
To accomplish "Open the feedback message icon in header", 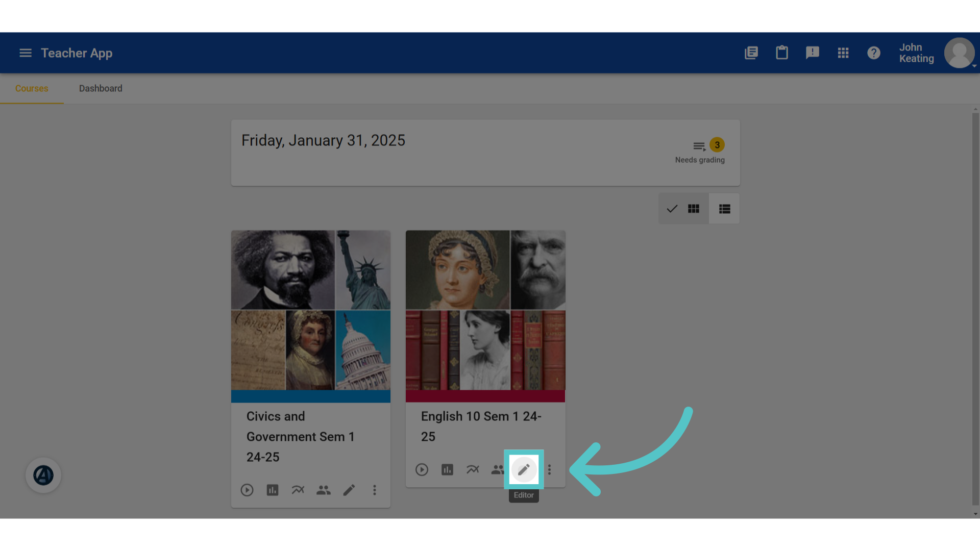I will click(813, 53).
